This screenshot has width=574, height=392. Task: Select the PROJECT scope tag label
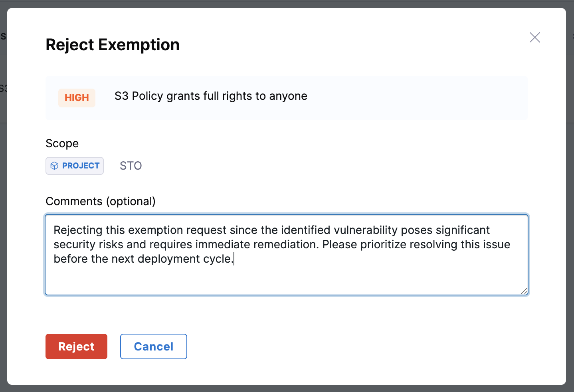[x=81, y=166]
